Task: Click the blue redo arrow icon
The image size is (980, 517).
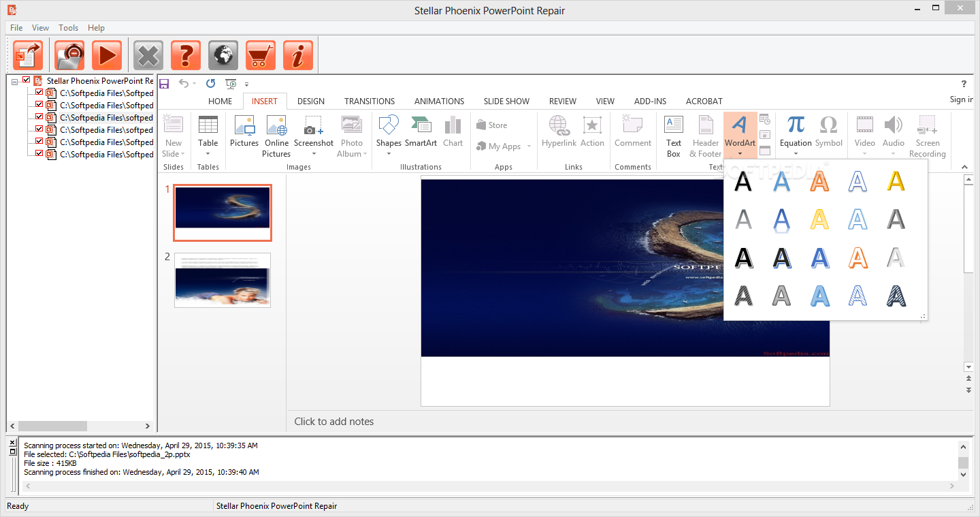Action: coord(211,84)
